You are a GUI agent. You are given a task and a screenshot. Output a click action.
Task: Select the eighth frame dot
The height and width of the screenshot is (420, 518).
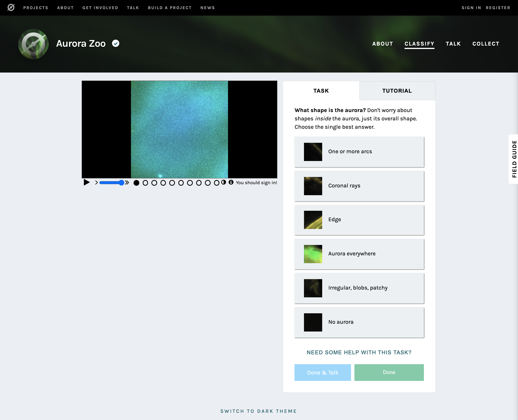[199, 183]
